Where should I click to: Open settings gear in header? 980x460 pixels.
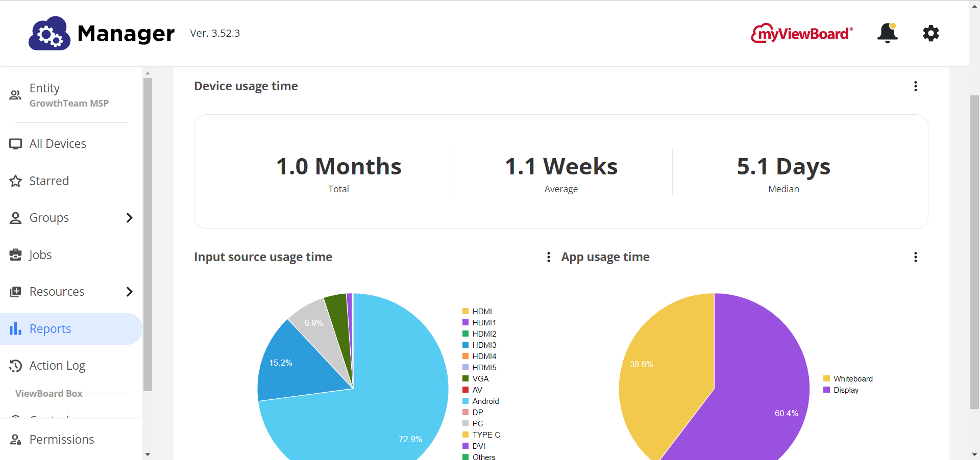(931, 33)
